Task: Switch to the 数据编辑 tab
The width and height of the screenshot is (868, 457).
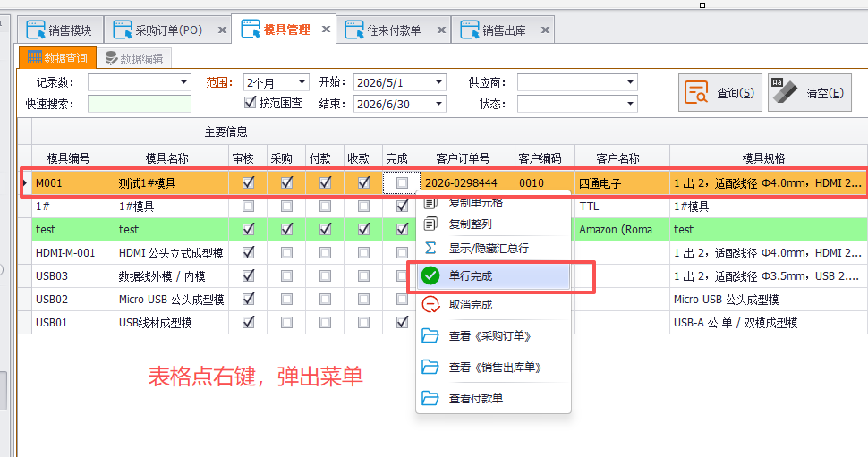Action: (134, 58)
